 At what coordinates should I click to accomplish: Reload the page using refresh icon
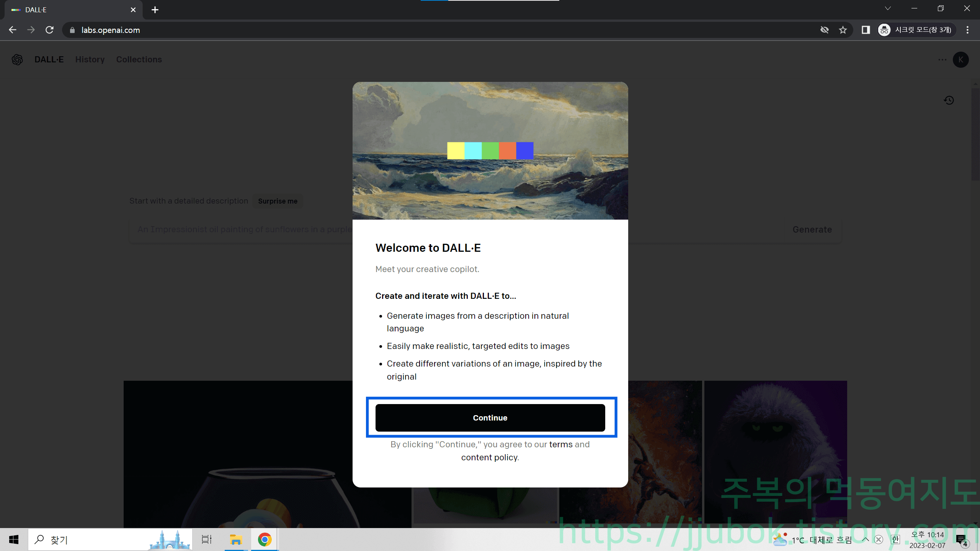[x=49, y=30]
